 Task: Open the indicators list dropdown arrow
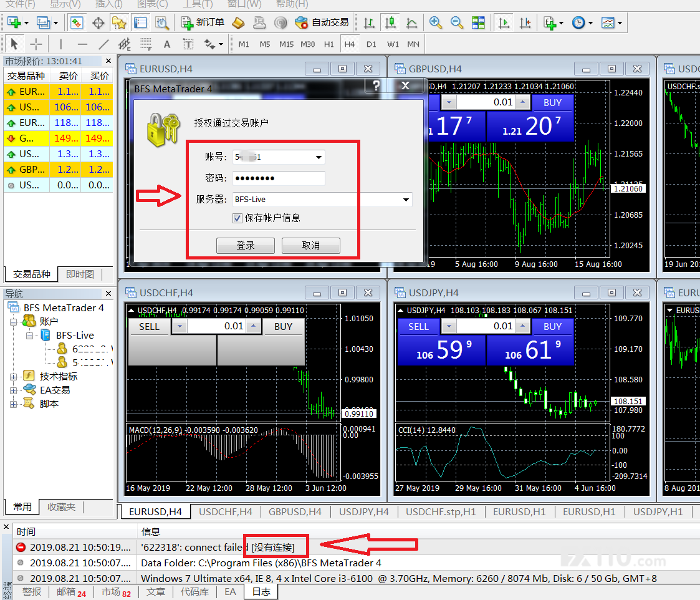click(561, 23)
